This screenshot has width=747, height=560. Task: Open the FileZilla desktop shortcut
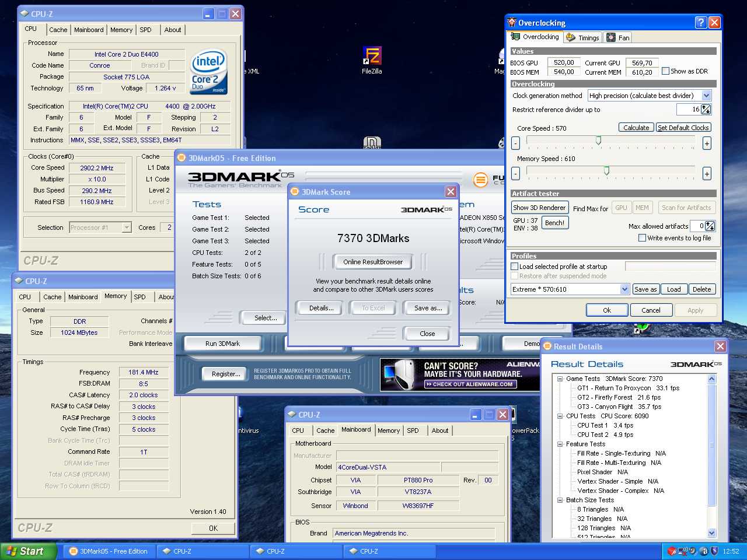[372, 60]
